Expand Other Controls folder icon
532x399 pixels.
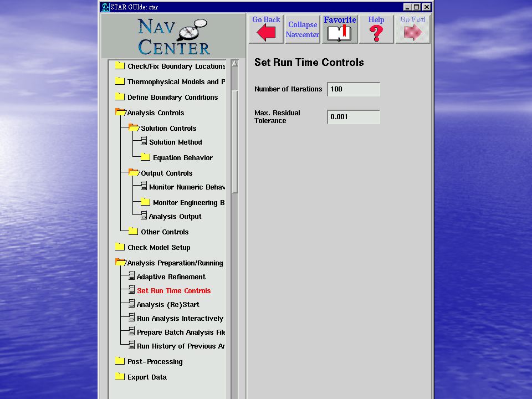[134, 232]
